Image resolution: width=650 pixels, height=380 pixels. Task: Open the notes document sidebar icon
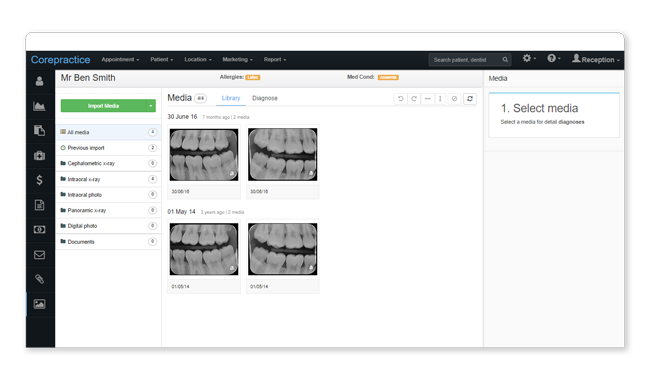(x=39, y=205)
